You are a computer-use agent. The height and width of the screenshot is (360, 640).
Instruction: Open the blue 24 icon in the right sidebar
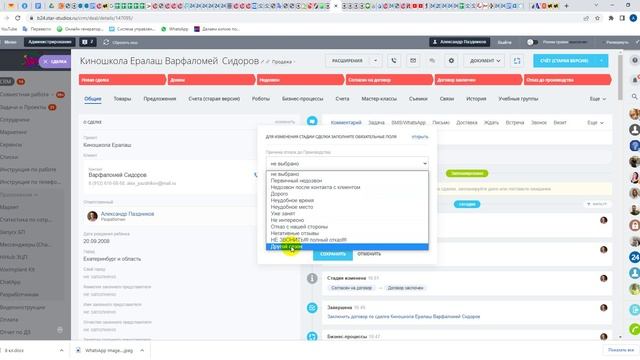[635, 257]
